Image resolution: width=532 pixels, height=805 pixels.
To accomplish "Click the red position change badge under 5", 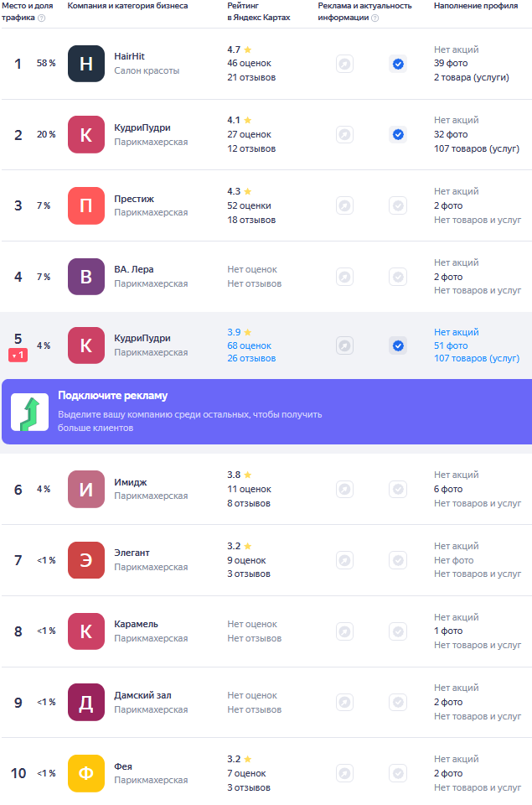I will point(18,356).
